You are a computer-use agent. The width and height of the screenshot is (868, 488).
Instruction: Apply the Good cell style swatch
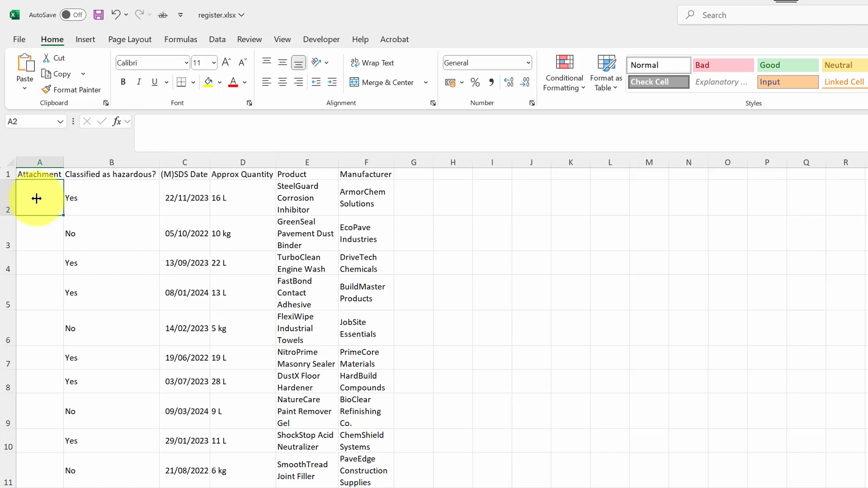pyautogui.click(x=788, y=65)
